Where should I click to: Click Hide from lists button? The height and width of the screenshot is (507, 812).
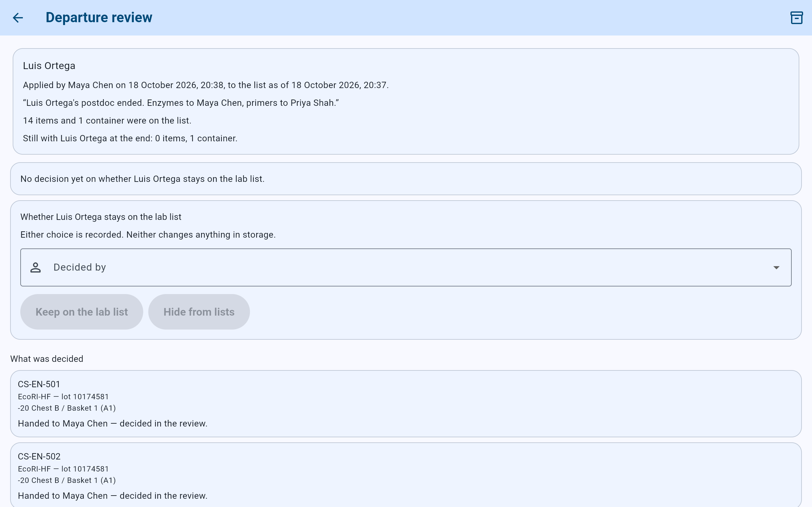coord(199,312)
